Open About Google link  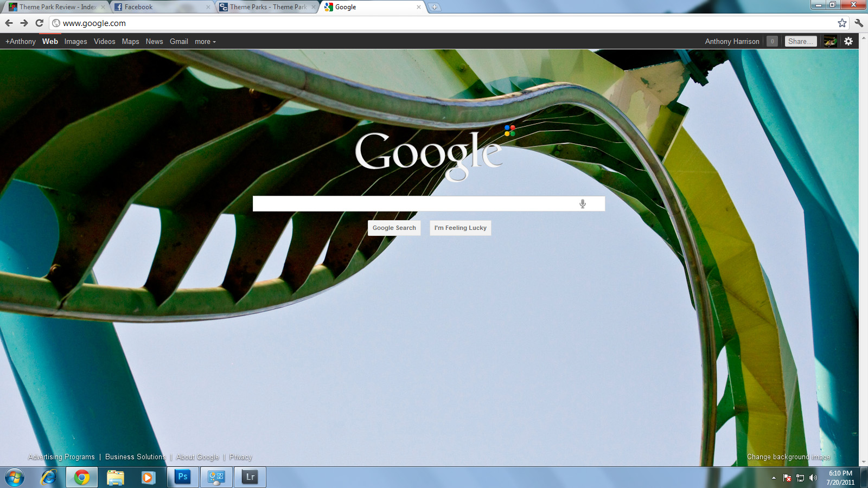point(197,457)
